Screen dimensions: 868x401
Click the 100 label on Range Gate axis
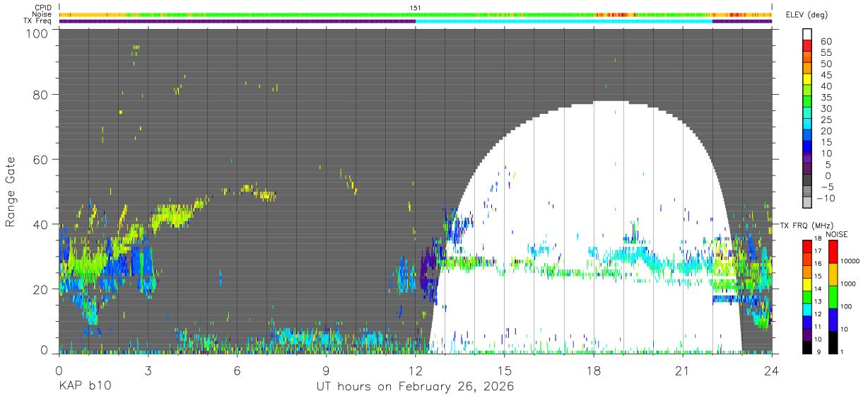pyautogui.click(x=38, y=33)
